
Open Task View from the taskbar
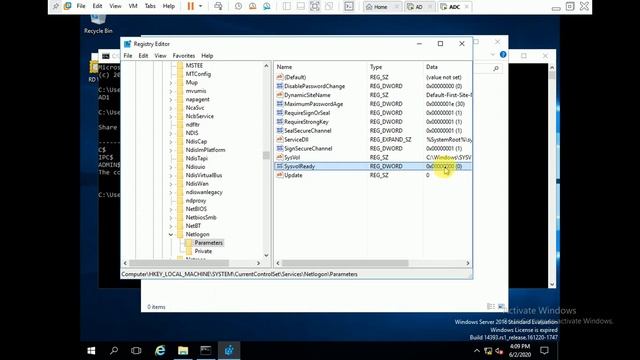(x=136, y=351)
